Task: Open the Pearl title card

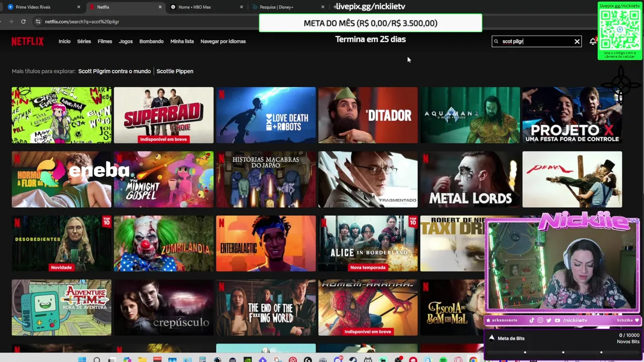Action: (x=572, y=179)
